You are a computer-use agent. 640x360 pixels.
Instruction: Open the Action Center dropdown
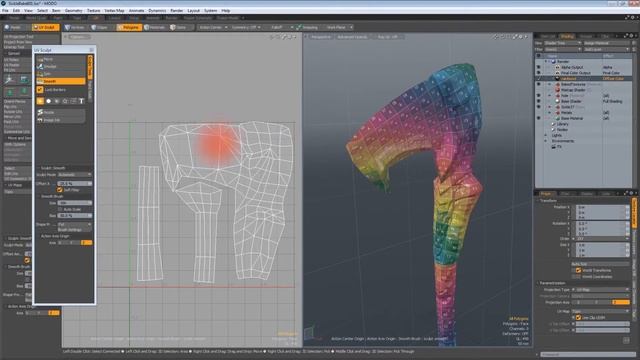tap(212, 27)
